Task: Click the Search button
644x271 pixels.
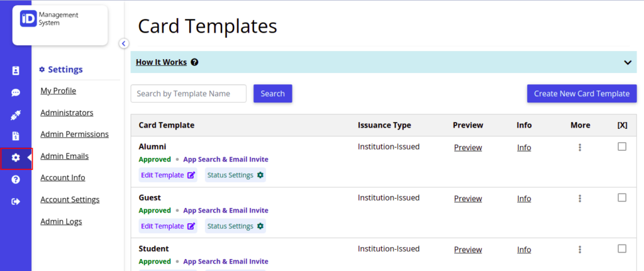Action: [273, 94]
